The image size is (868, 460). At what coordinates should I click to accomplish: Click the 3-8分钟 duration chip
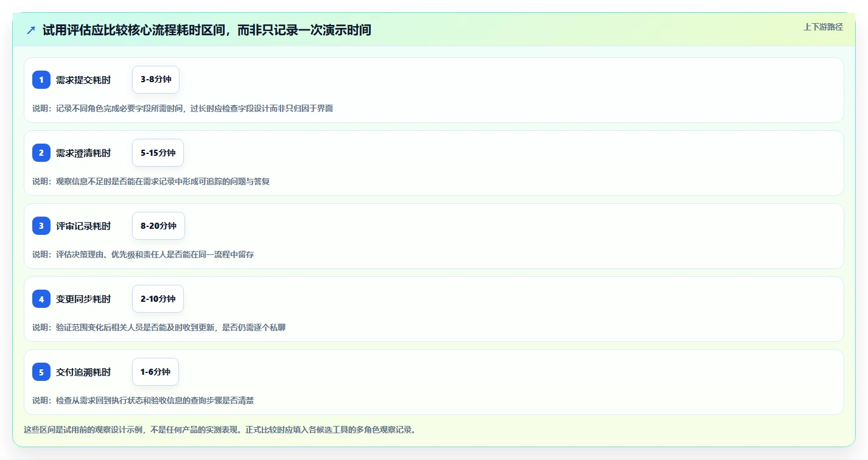point(156,80)
